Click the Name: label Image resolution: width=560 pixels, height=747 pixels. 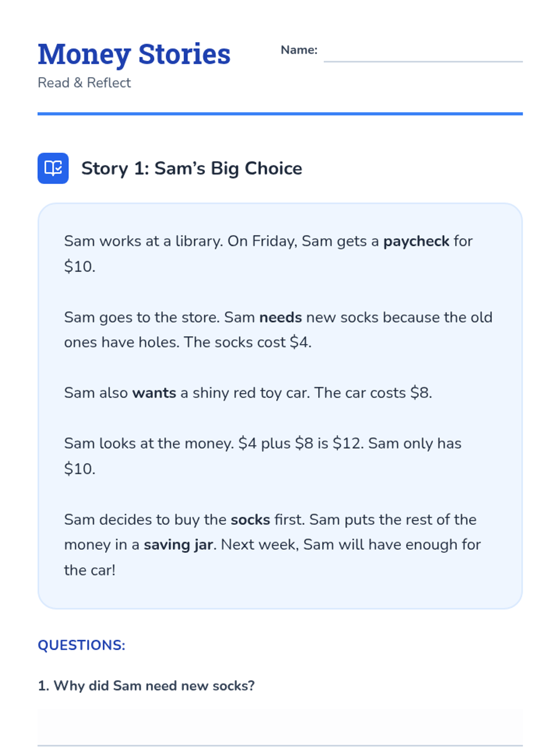click(x=299, y=50)
